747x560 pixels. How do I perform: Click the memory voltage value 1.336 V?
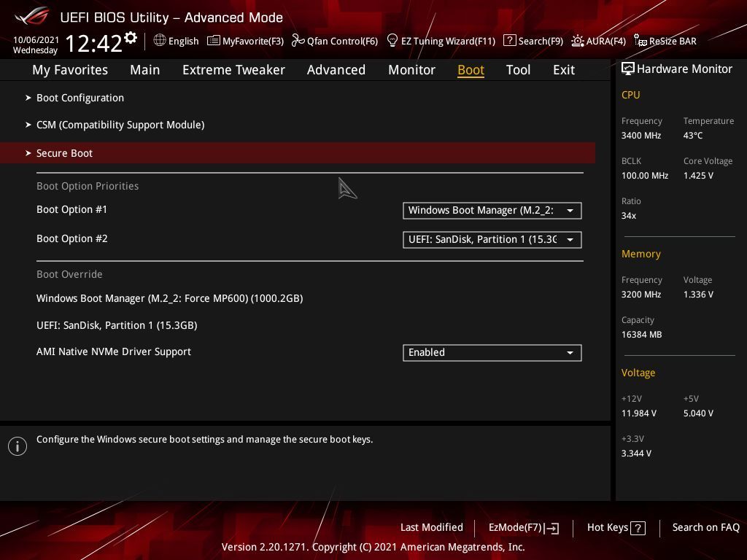point(698,295)
